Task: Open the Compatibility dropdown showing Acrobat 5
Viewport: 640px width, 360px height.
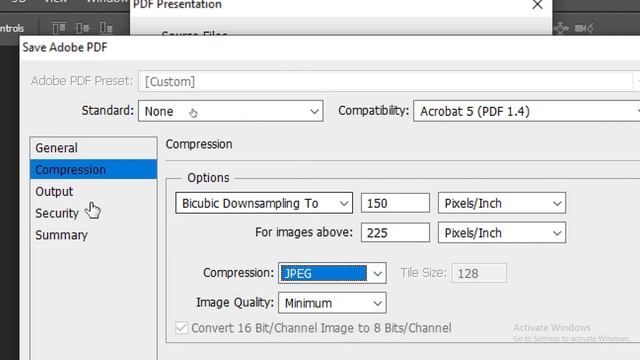Action: pos(527,111)
